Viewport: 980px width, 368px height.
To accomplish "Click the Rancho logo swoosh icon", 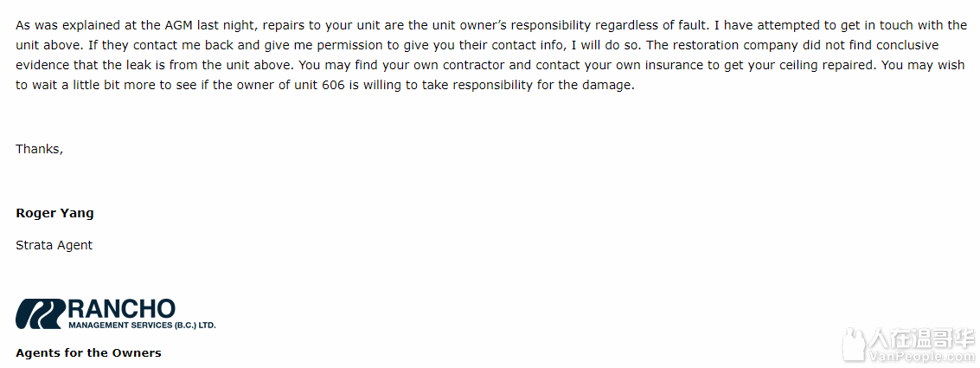I will click(40, 313).
